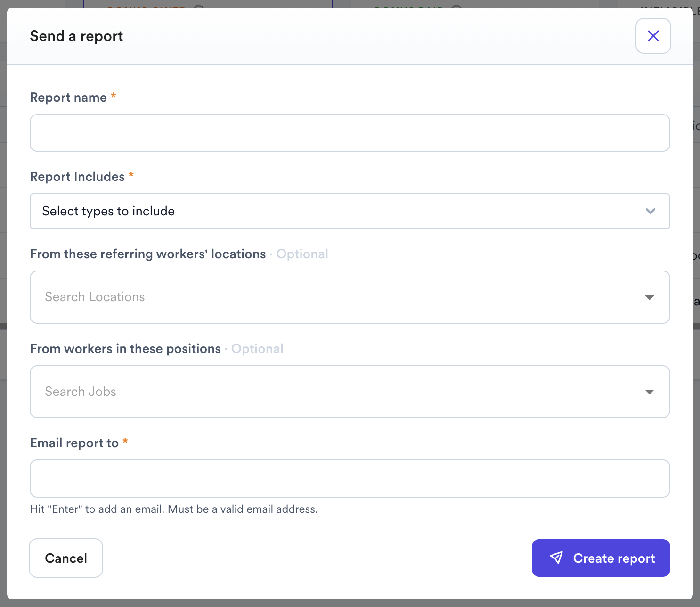This screenshot has width=700, height=607.
Task: Click the Optional text beside locations label
Action: click(302, 254)
